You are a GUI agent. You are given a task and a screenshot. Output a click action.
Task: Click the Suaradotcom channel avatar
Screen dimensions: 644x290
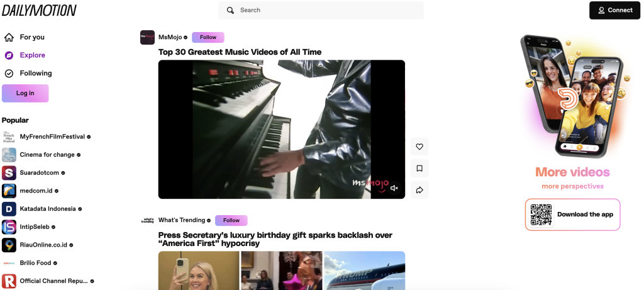tap(9, 173)
